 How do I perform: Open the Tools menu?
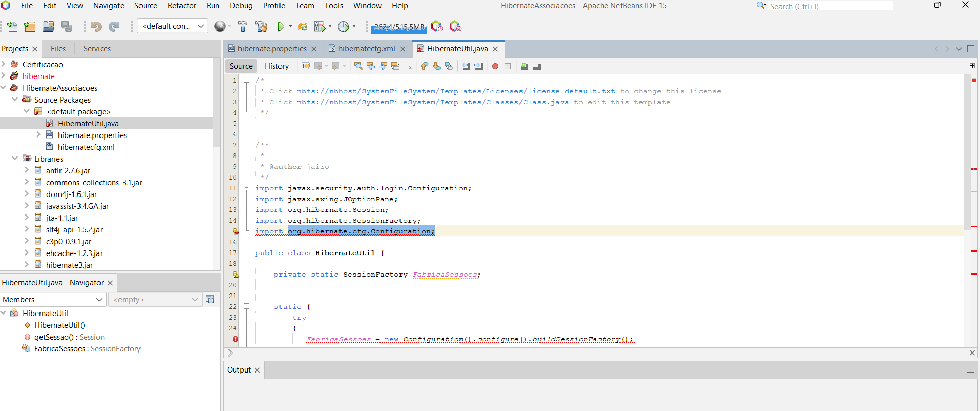coord(334,6)
